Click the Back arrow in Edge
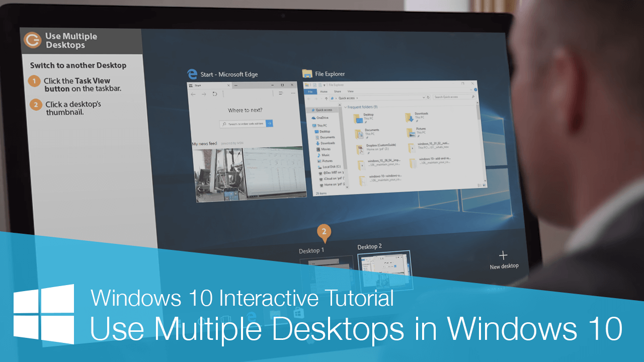The height and width of the screenshot is (362, 644). [193, 95]
